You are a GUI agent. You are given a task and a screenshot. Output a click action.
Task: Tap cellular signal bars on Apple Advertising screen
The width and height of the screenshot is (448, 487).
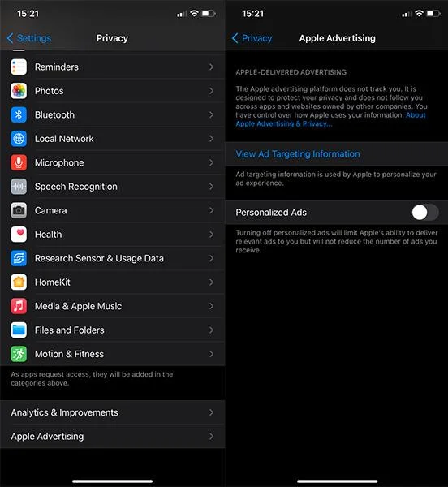tap(407, 14)
